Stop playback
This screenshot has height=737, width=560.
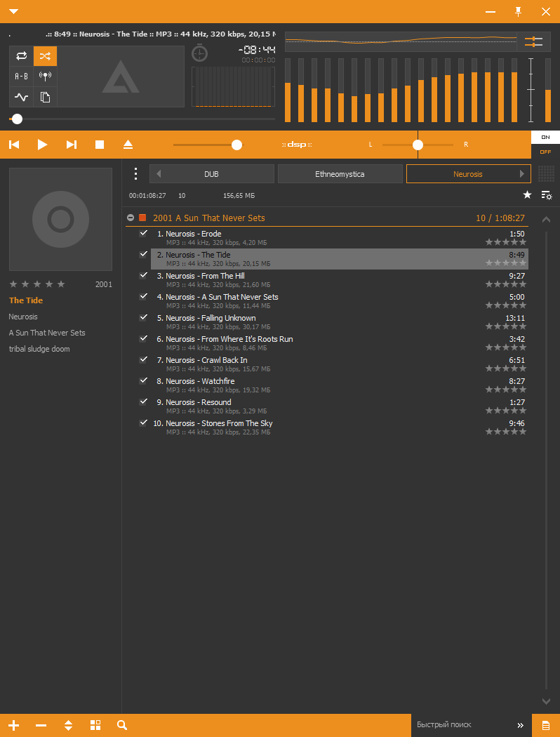pyautogui.click(x=100, y=145)
